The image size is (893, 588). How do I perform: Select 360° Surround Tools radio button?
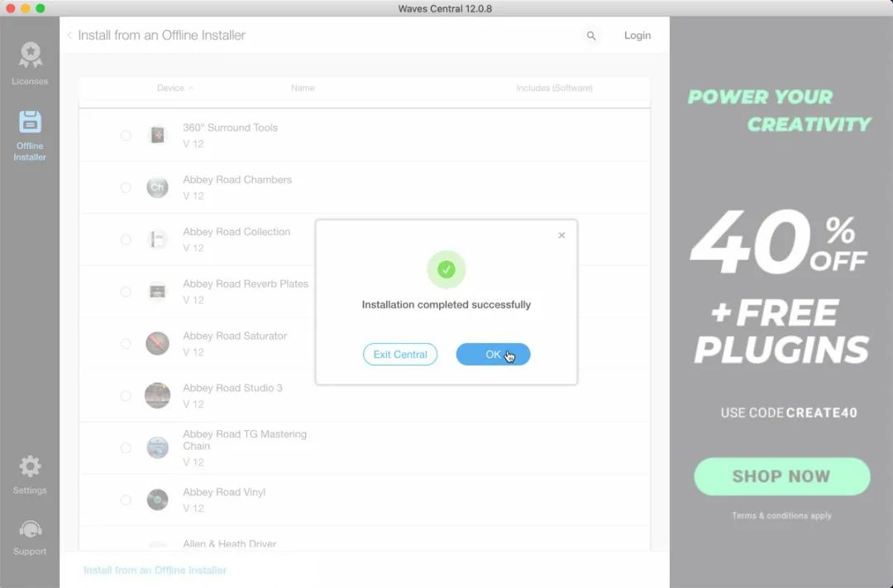tap(126, 136)
